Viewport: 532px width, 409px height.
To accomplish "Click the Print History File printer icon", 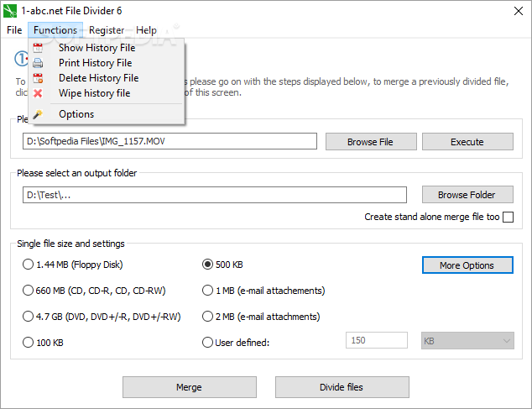I will coord(38,63).
